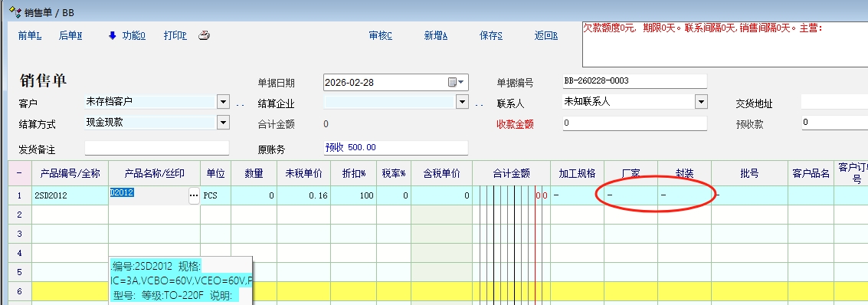
Task: Click the 客户品名 column header
Action: [x=811, y=173]
